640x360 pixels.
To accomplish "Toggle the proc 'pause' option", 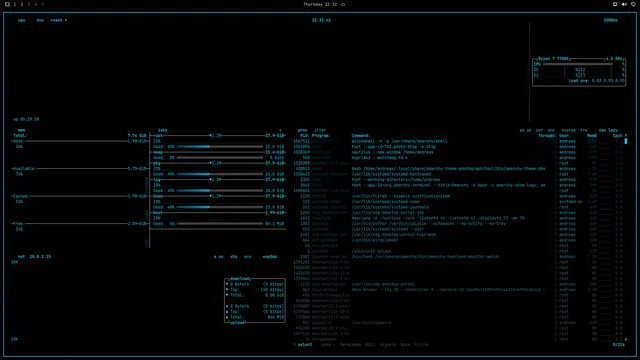I will pyautogui.click(x=525, y=130).
